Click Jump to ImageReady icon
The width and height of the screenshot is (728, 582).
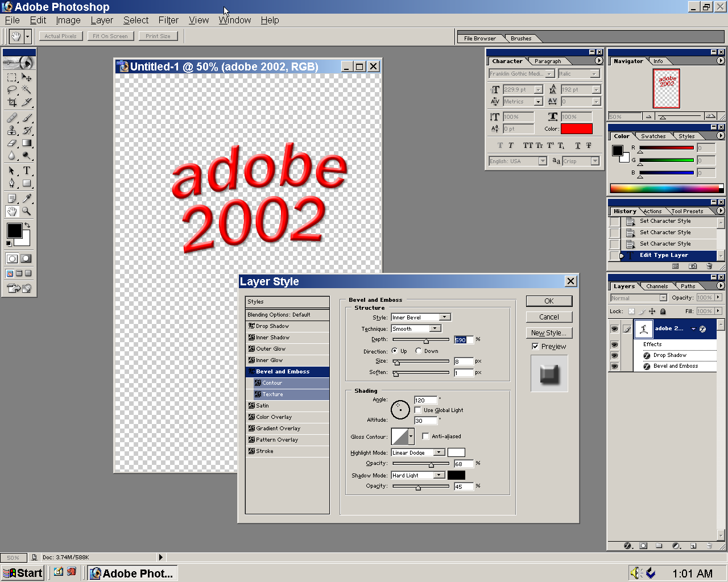point(19,288)
